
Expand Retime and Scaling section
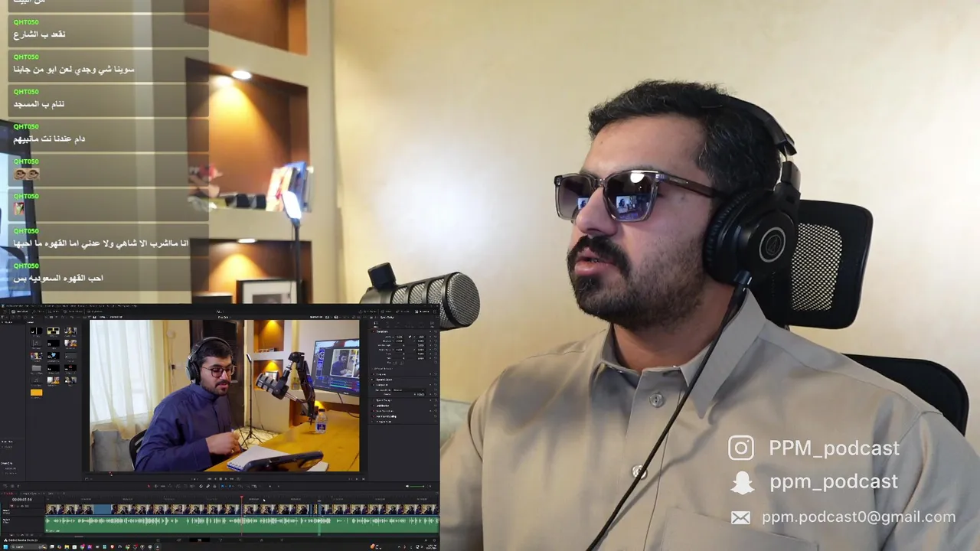(386, 416)
